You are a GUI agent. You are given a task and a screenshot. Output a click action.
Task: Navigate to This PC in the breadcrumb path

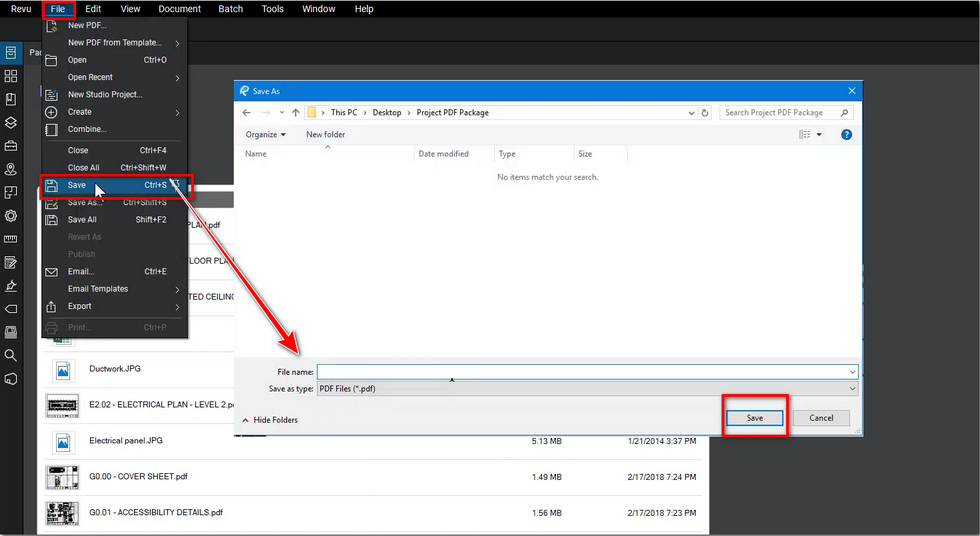click(344, 112)
